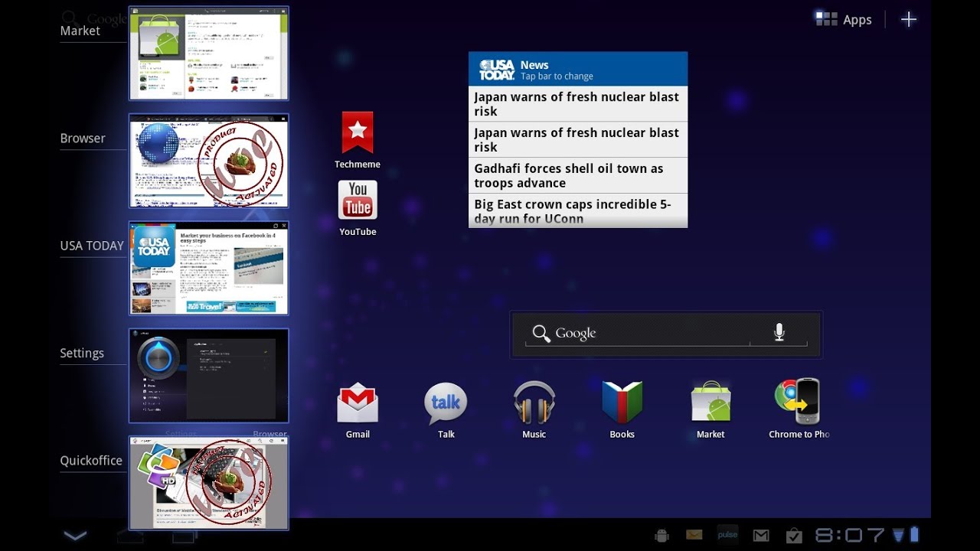
Task: Launch Chrome to Phone app
Action: tap(798, 402)
